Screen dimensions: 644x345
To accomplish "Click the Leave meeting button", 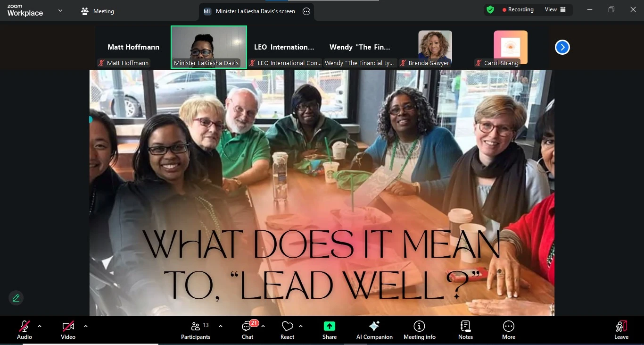I will pyautogui.click(x=621, y=330).
